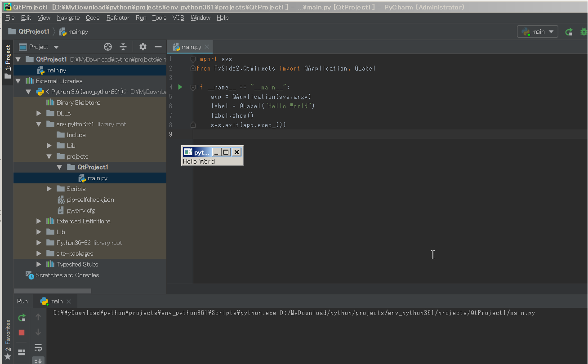
Task: Stop the running process with the red square
Action: (x=22, y=333)
